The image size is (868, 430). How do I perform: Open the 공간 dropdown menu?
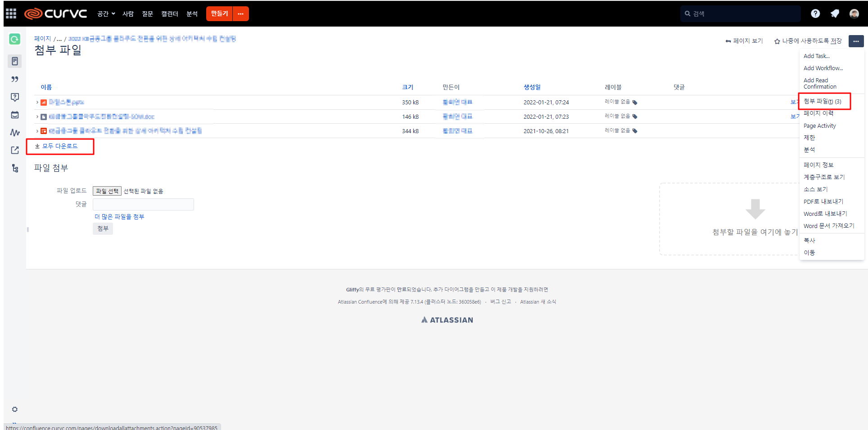106,14
